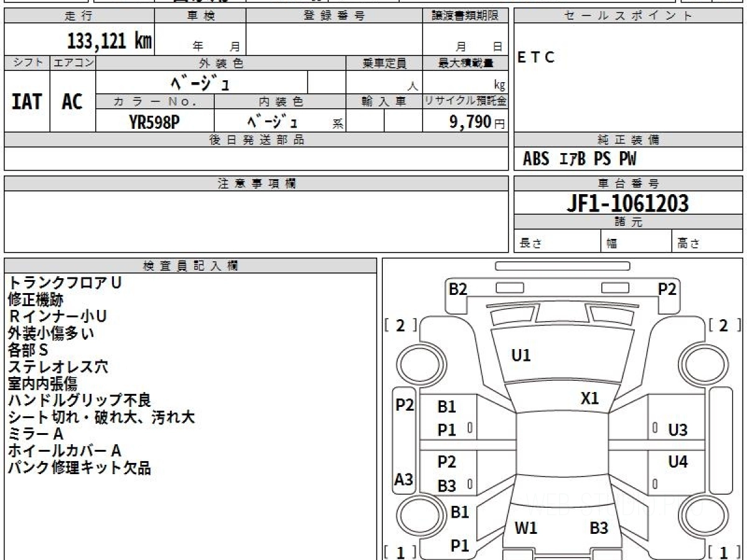Click the ハンドルグリップ不良 note
Viewport: 747px width, 560px height.
80,400
